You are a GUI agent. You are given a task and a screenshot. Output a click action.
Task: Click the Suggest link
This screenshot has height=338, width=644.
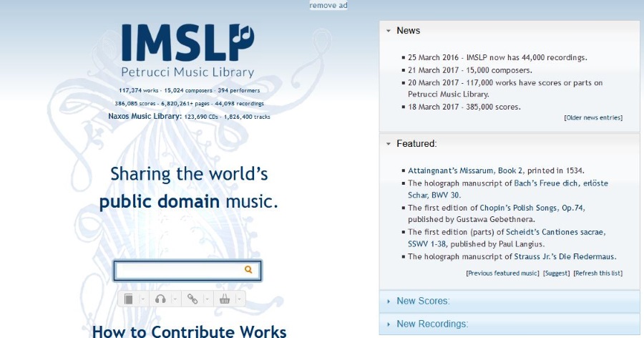[556, 273]
